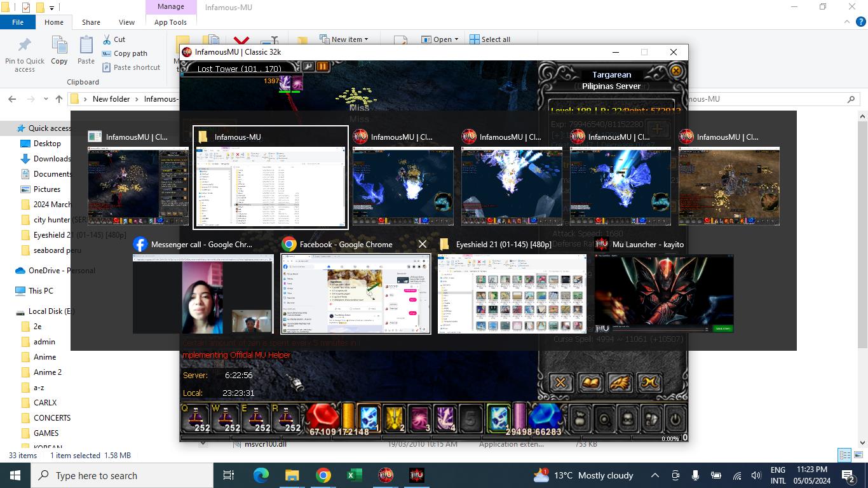Screen dimensions: 868x488
Task: Switch to Home ribbon tab
Action: coord(54,22)
